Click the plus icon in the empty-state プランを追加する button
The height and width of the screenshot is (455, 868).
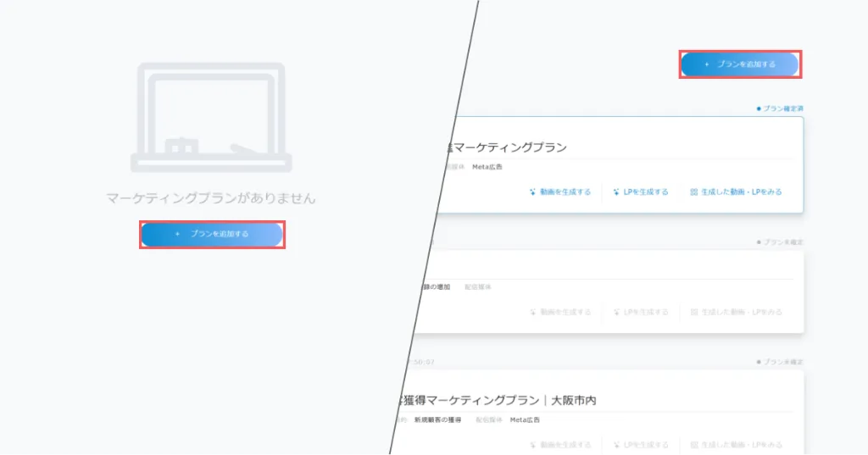click(x=177, y=234)
